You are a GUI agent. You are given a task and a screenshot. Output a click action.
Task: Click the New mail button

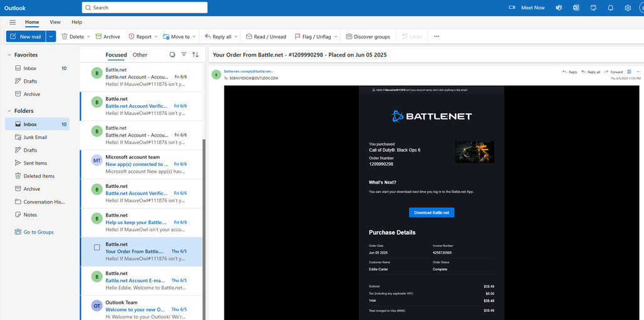[x=26, y=36]
